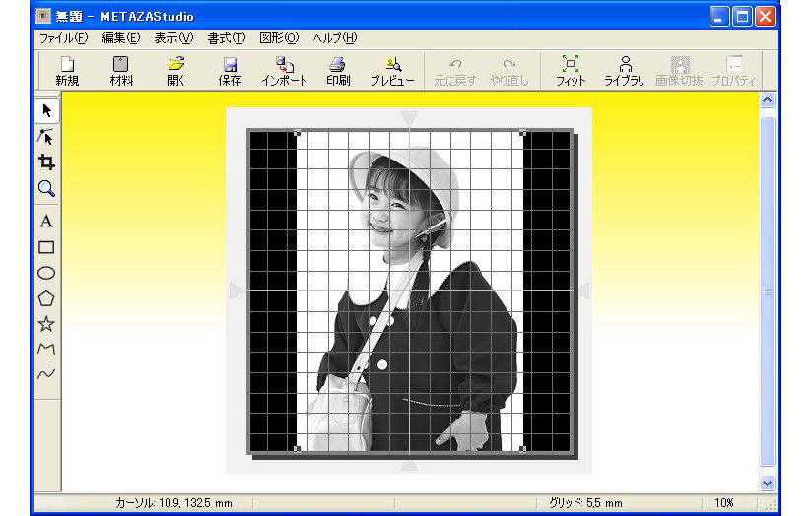This screenshot has width=812, height=516.
Task: Fit view with the フィット icon
Action: click(571, 71)
